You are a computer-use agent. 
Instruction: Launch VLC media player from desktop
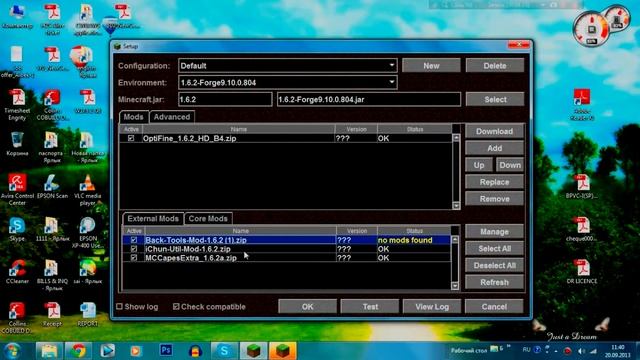click(87, 189)
